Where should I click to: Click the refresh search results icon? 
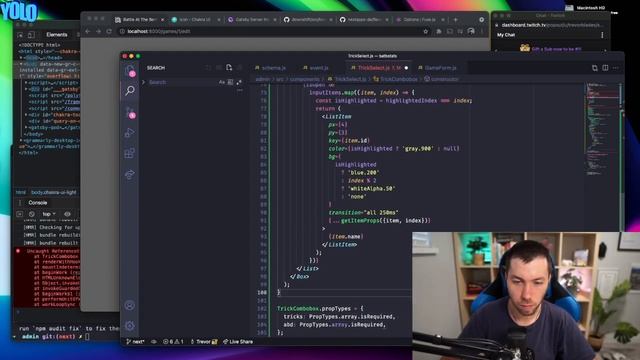[209, 68]
